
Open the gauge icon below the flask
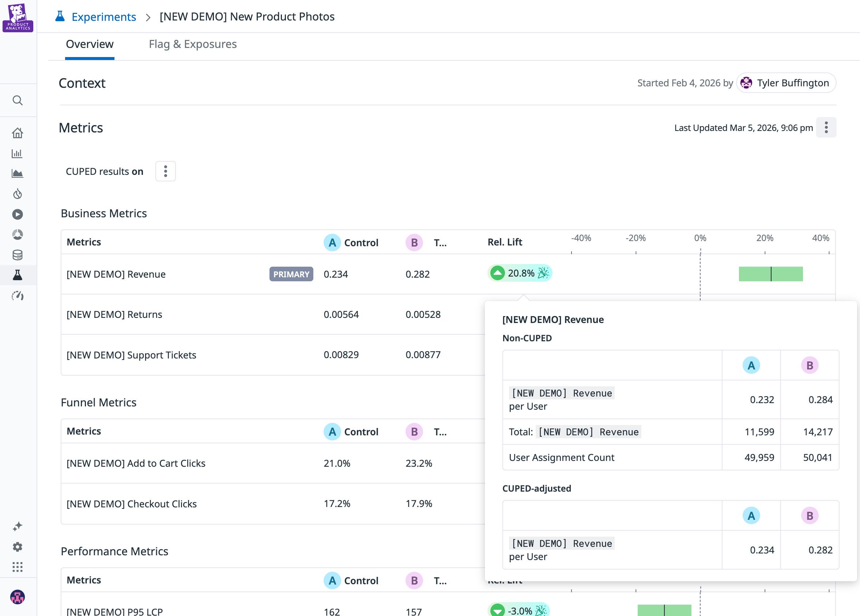18,296
